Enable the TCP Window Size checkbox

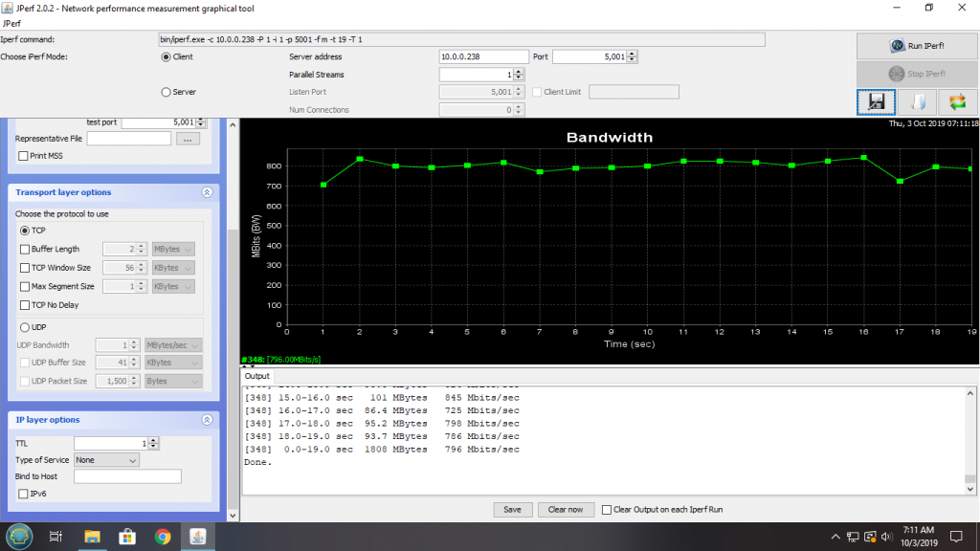pyautogui.click(x=25, y=268)
